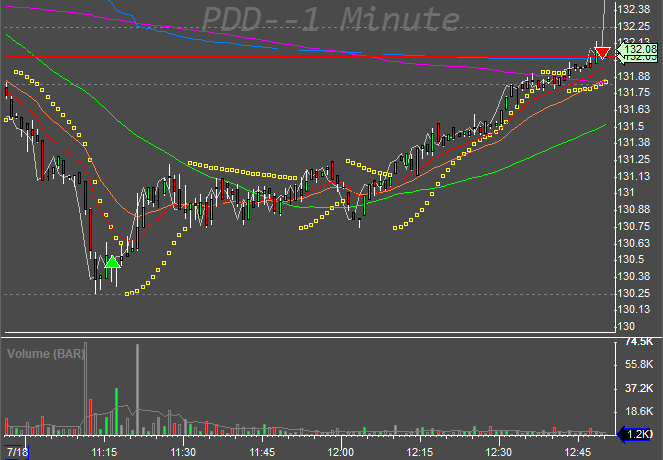Click the 12:00 time axis label
Screen dimensions: 663x460
(341, 452)
